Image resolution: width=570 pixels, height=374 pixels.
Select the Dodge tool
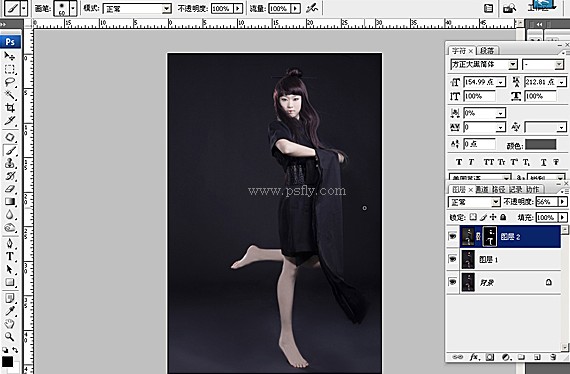(10, 228)
